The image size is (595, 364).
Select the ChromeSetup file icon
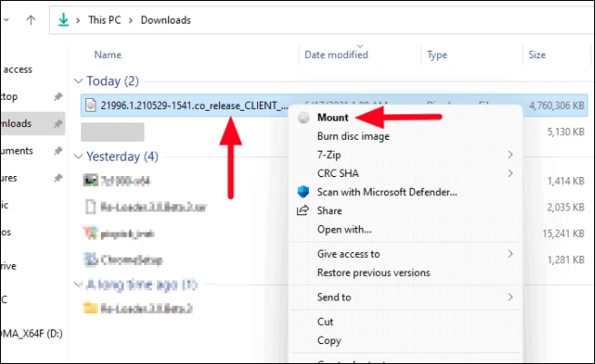(90, 260)
